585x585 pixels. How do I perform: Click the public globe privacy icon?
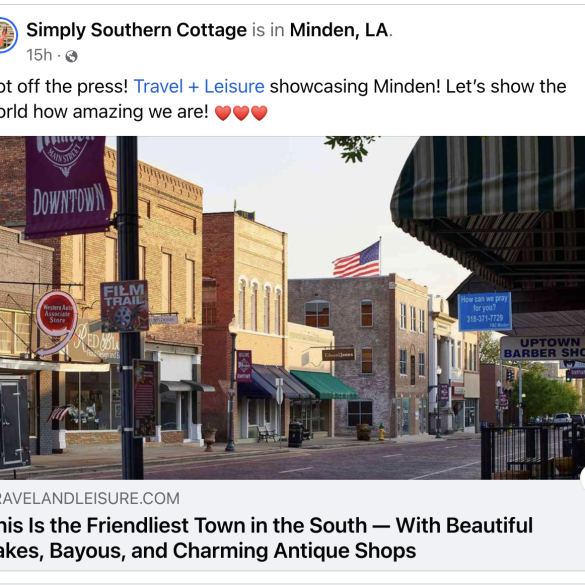71,56
